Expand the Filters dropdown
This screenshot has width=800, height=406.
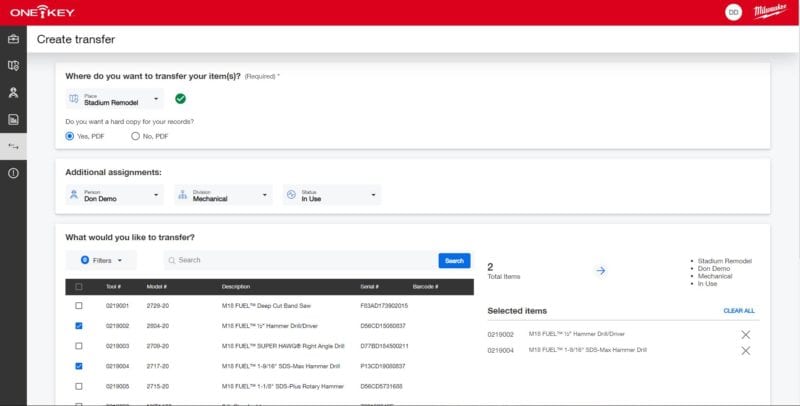pyautogui.click(x=101, y=260)
